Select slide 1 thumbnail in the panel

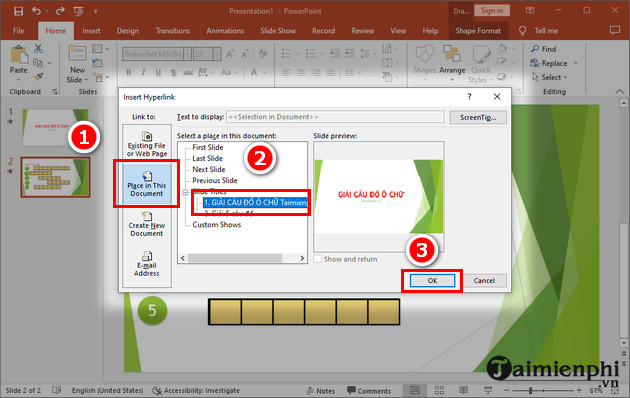[55, 128]
